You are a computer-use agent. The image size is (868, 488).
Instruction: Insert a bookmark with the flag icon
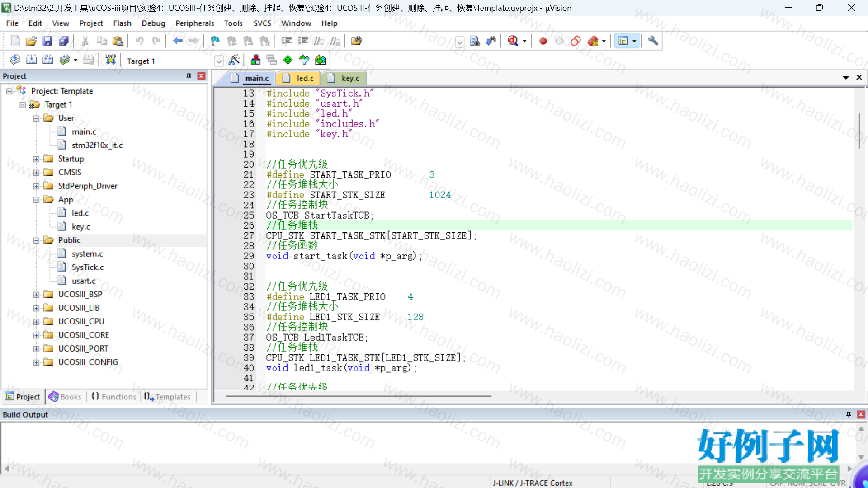coord(215,41)
